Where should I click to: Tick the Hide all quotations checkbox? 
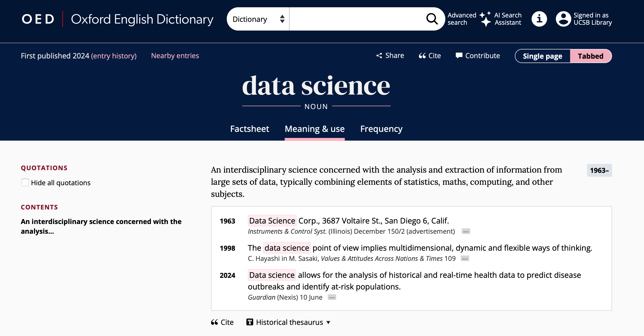click(x=25, y=182)
